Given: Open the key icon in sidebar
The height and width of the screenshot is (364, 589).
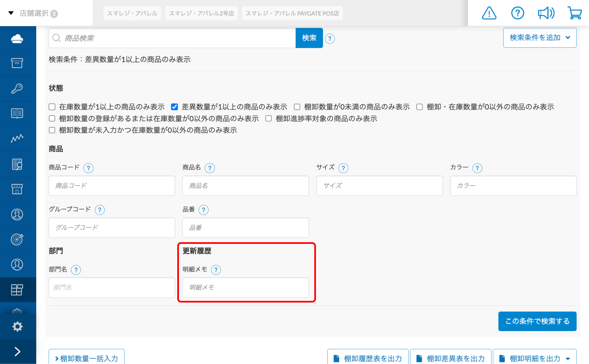Looking at the screenshot, I should point(17,88).
